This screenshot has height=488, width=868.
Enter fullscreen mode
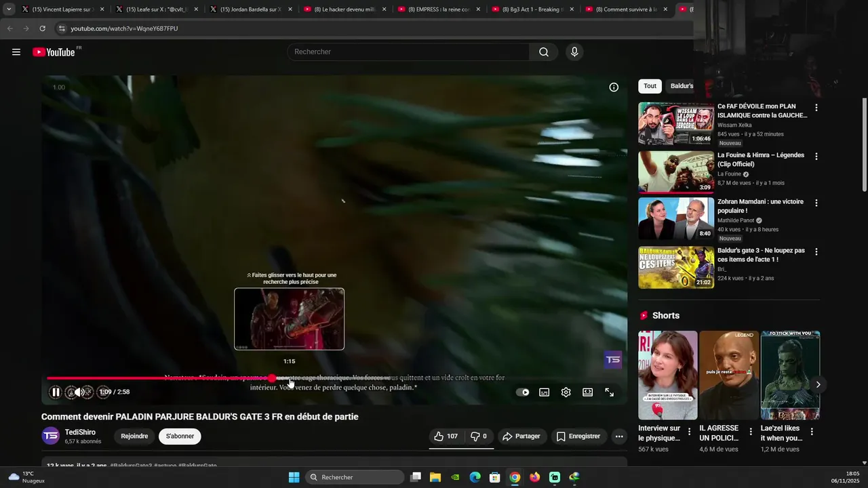(x=610, y=392)
